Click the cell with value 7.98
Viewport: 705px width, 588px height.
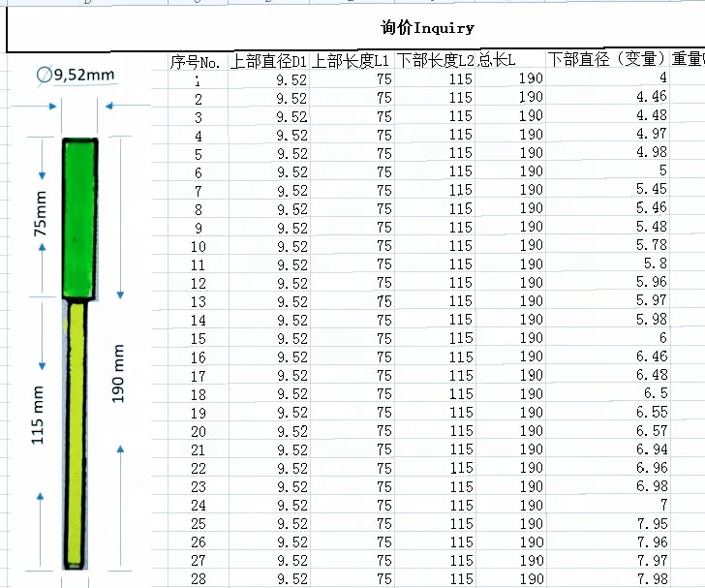(607, 578)
